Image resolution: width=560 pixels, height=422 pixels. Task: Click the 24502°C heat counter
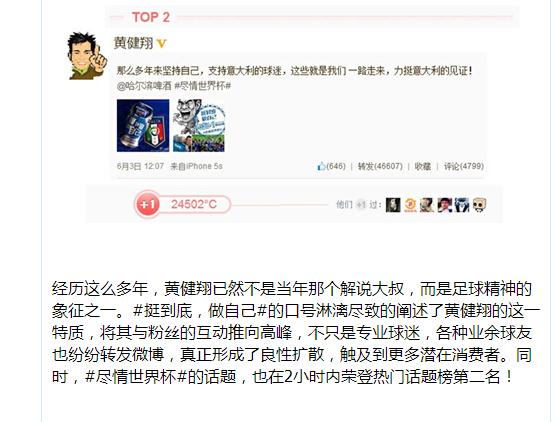(x=194, y=204)
